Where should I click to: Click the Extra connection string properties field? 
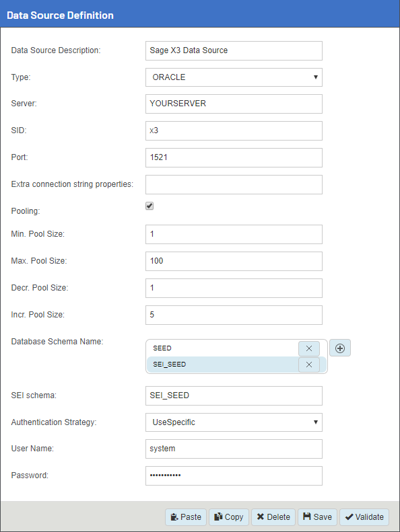pos(234,184)
